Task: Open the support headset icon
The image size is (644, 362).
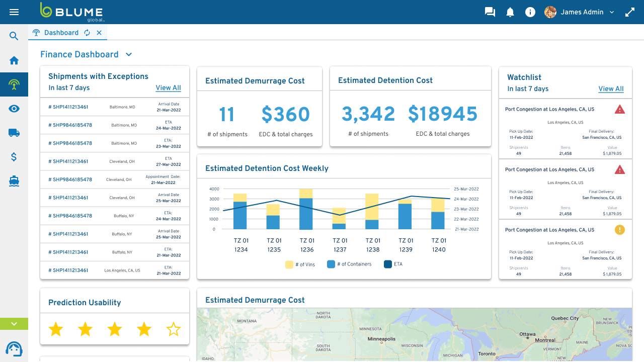Action: tap(14, 348)
